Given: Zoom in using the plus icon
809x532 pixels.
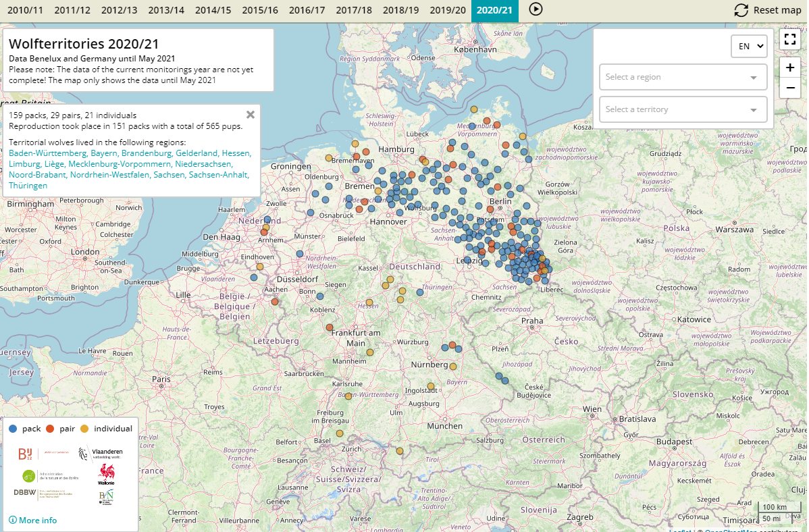Looking at the screenshot, I should (x=790, y=68).
